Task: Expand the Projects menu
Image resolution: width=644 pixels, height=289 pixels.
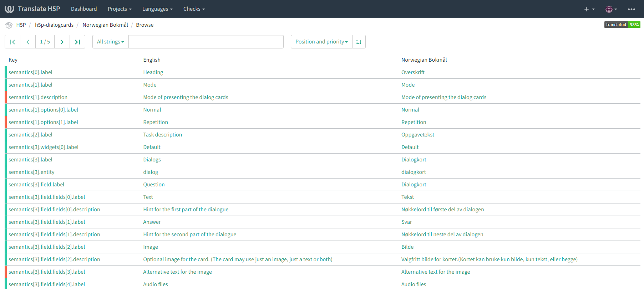Action: 120,9
